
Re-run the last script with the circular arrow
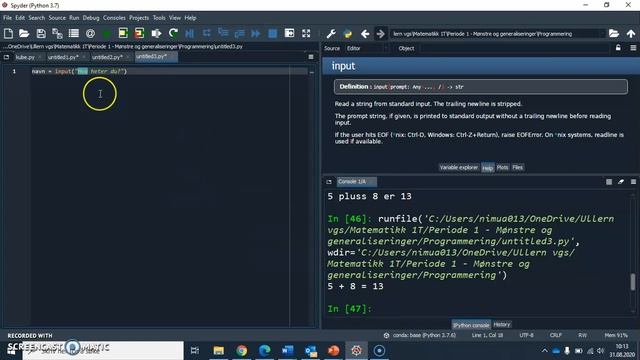point(173,33)
